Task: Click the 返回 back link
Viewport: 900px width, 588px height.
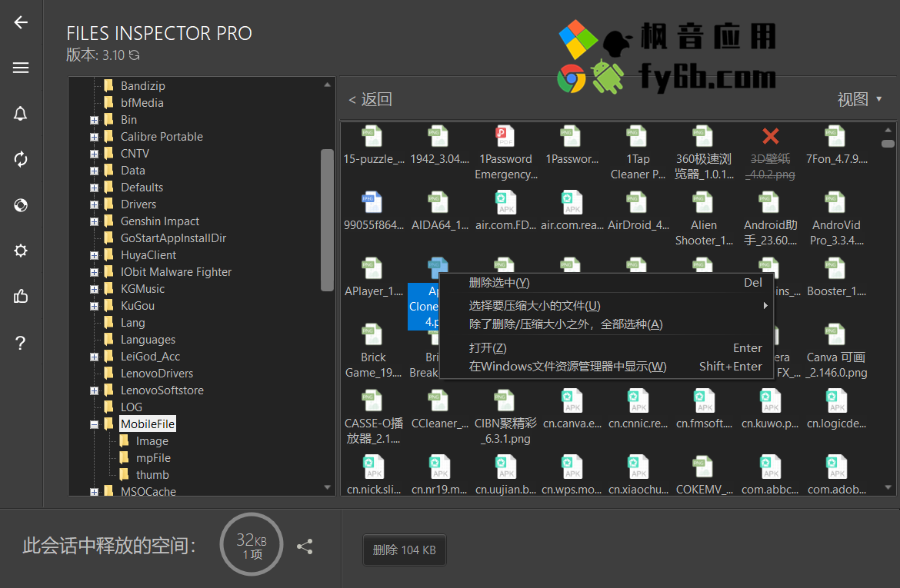Action: [370, 99]
